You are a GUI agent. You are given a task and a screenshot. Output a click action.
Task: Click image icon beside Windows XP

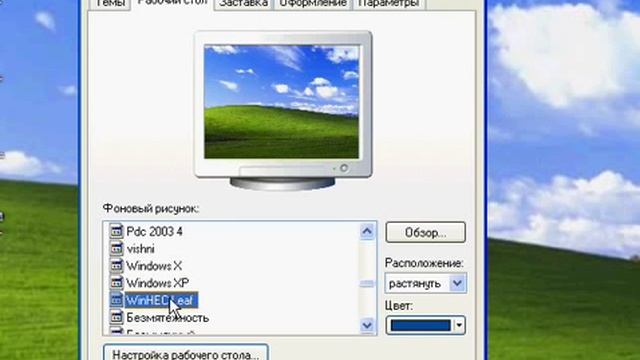click(116, 282)
